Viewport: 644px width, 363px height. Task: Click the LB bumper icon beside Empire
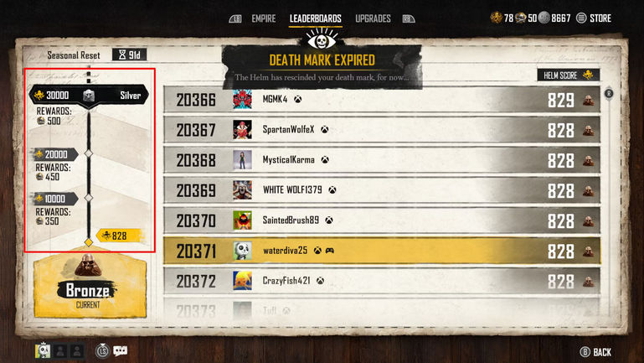point(235,18)
